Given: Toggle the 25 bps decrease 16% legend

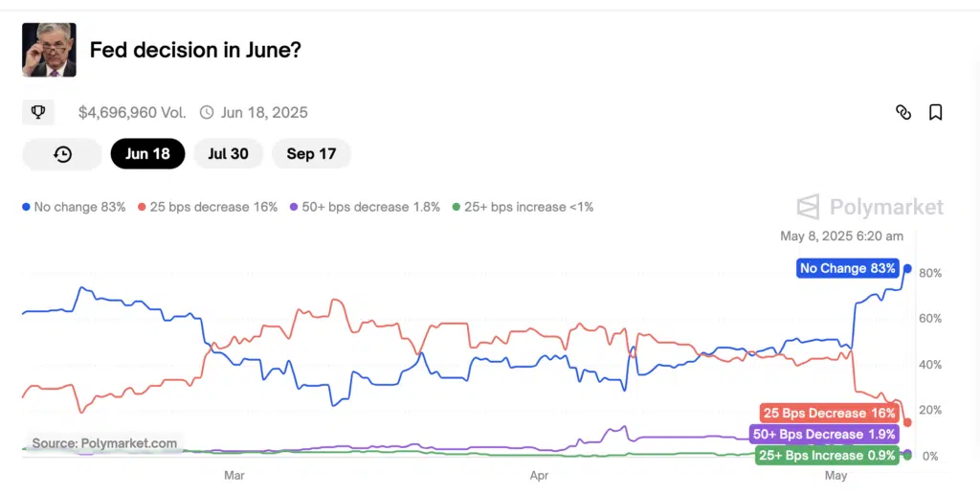Looking at the screenshot, I should pos(208,207).
